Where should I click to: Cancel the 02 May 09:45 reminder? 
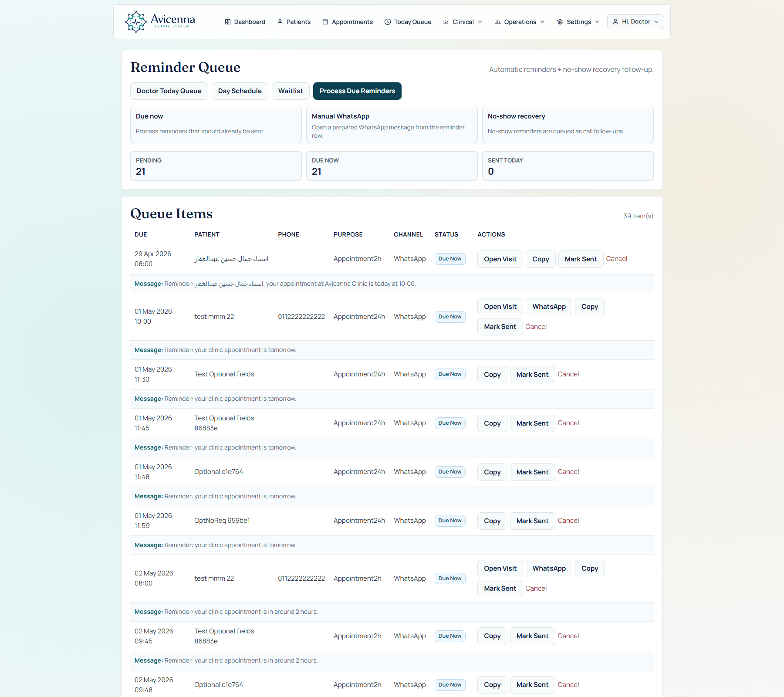tap(568, 636)
